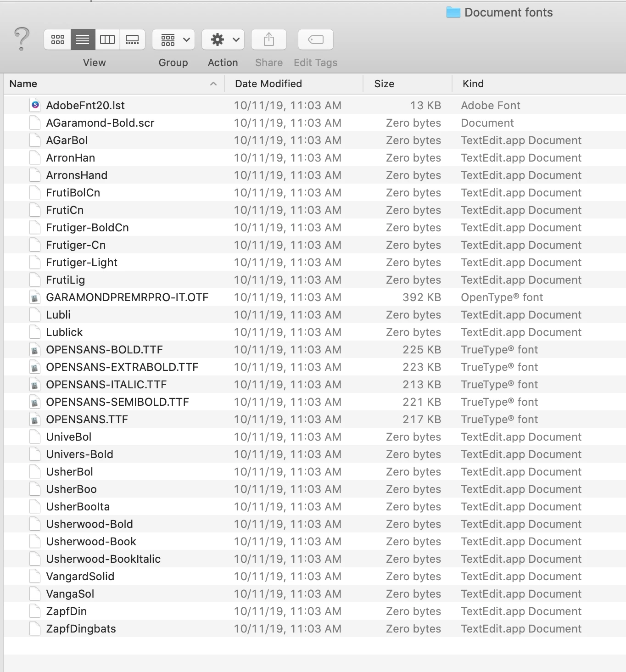Viewport: 626px width, 672px height.
Task: Select the VangardSolid file name
Action: click(80, 576)
